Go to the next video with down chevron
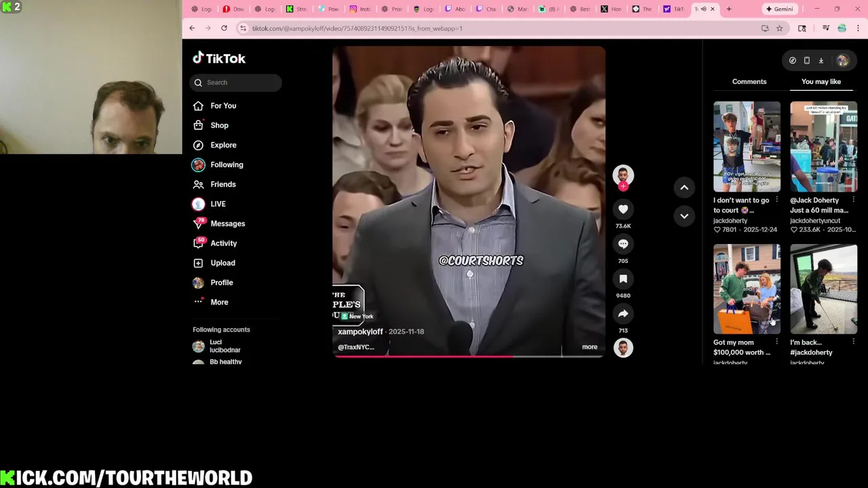Viewport: 868px width, 488px height. [684, 216]
